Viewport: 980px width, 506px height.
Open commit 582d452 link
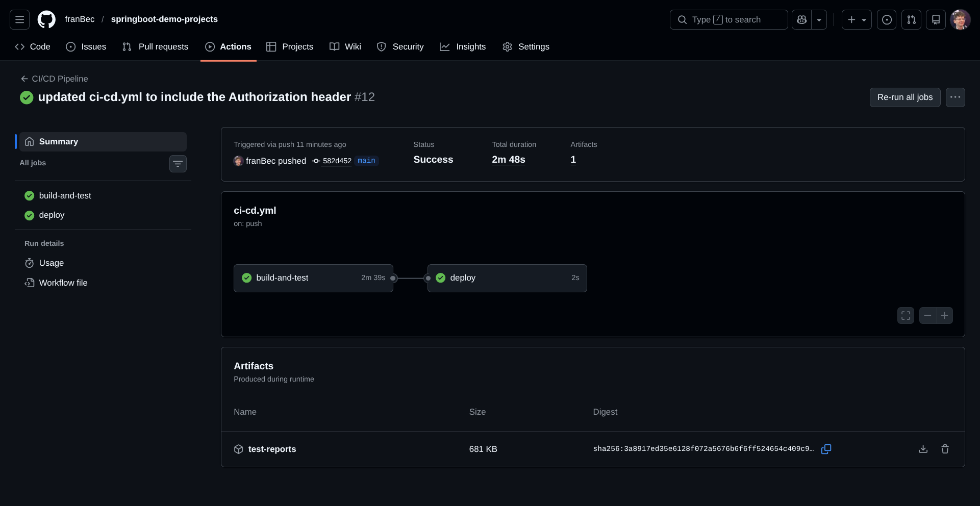337,161
